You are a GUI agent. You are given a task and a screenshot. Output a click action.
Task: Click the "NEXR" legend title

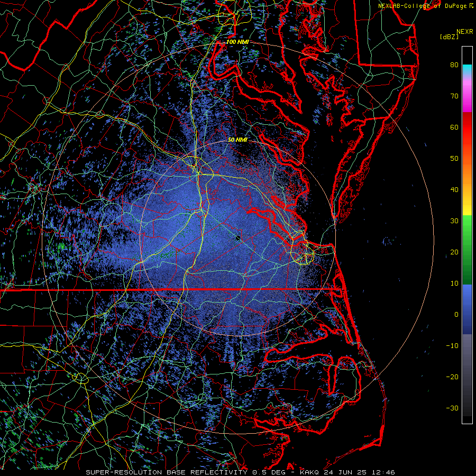[x=464, y=32]
